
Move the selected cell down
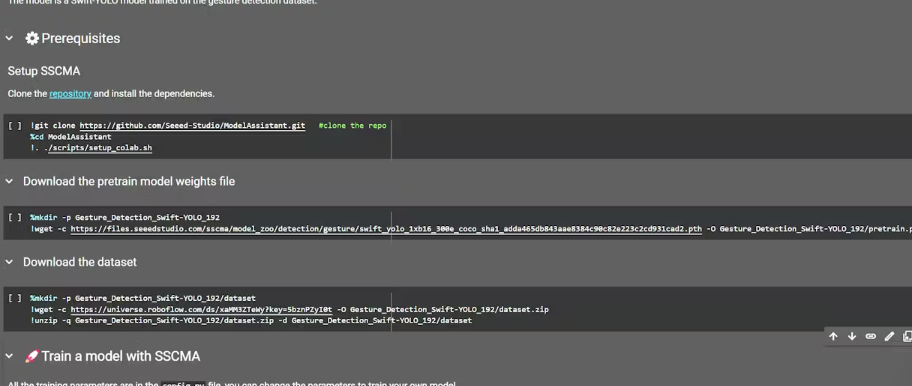pyautogui.click(x=852, y=336)
